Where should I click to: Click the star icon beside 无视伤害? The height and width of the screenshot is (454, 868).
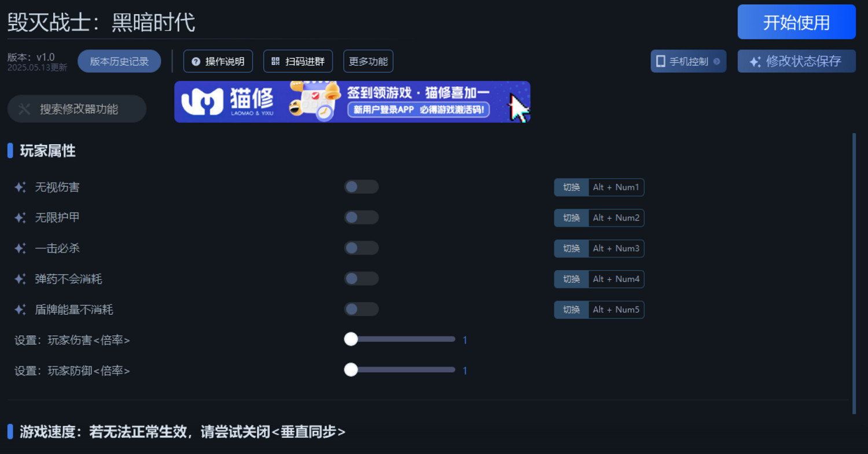(x=19, y=186)
